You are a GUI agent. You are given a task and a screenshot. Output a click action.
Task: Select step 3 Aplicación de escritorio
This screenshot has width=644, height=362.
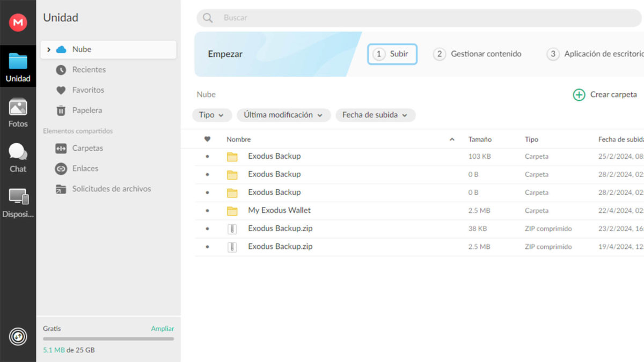click(595, 54)
